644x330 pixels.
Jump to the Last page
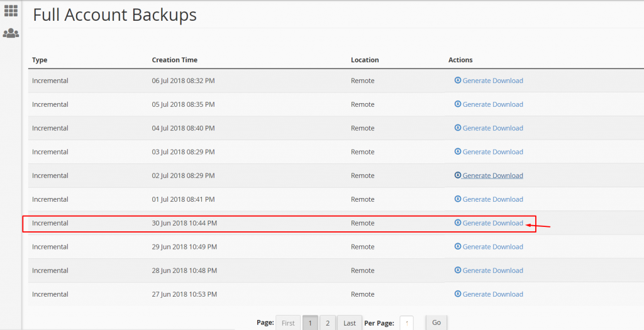point(350,323)
